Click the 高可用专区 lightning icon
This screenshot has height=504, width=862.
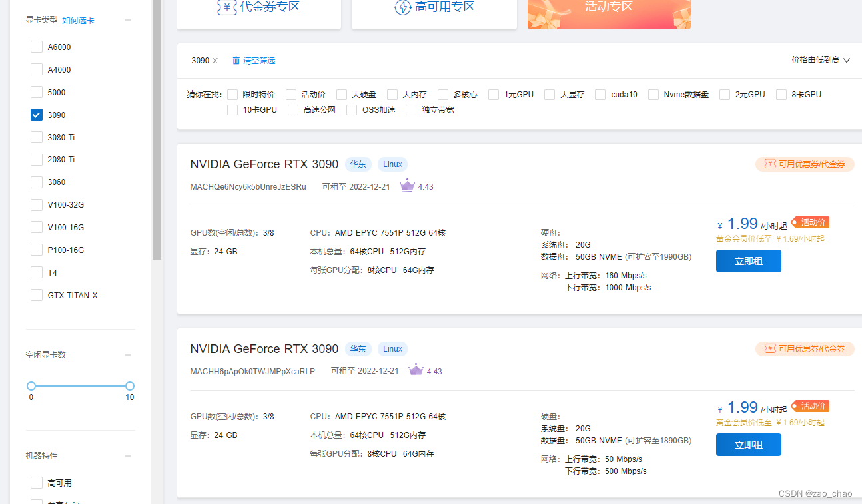pyautogui.click(x=403, y=7)
